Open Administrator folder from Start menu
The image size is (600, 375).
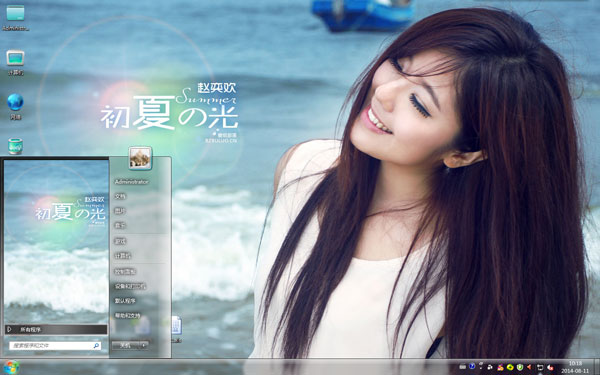[132, 182]
